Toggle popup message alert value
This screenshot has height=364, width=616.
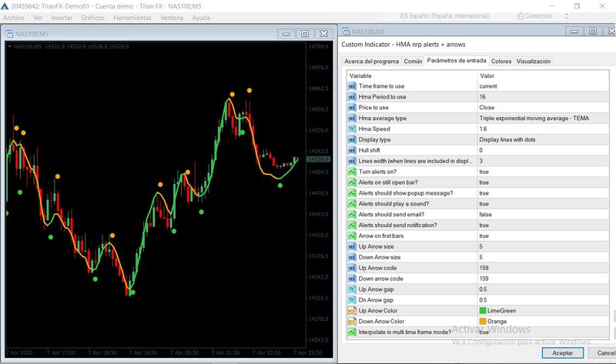(x=484, y=193)
